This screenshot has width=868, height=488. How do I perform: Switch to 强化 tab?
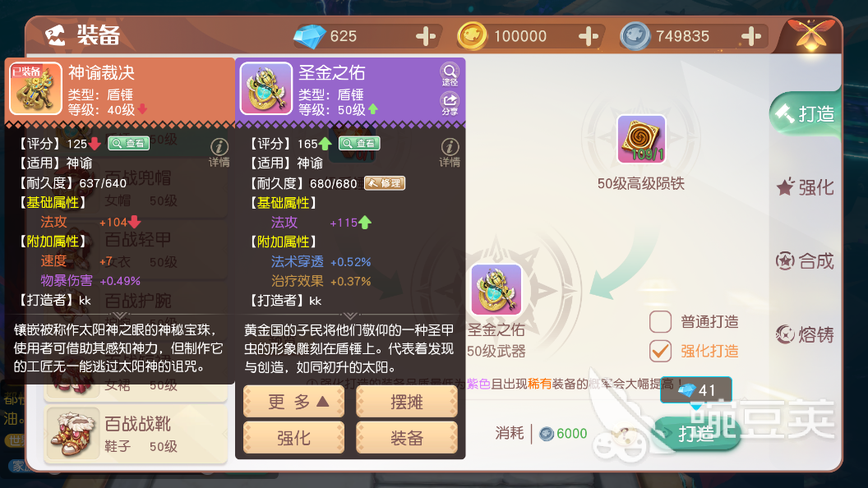click(806, 187)
